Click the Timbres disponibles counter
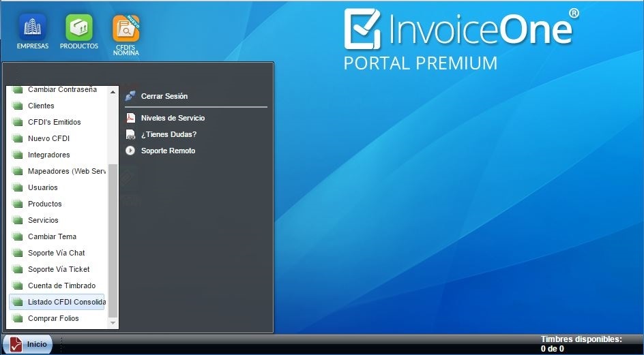This screenshot has width=644, height=355. [x=581, y=344]
